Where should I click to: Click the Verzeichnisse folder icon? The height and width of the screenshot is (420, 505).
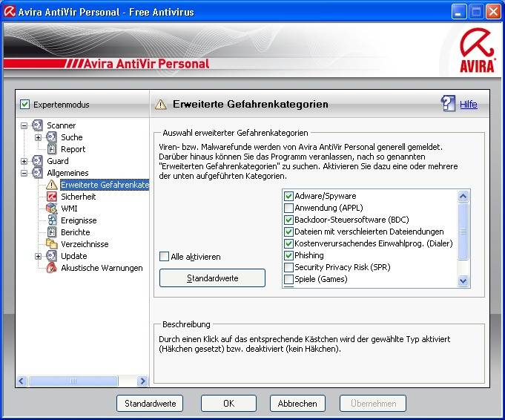(51, 243)
